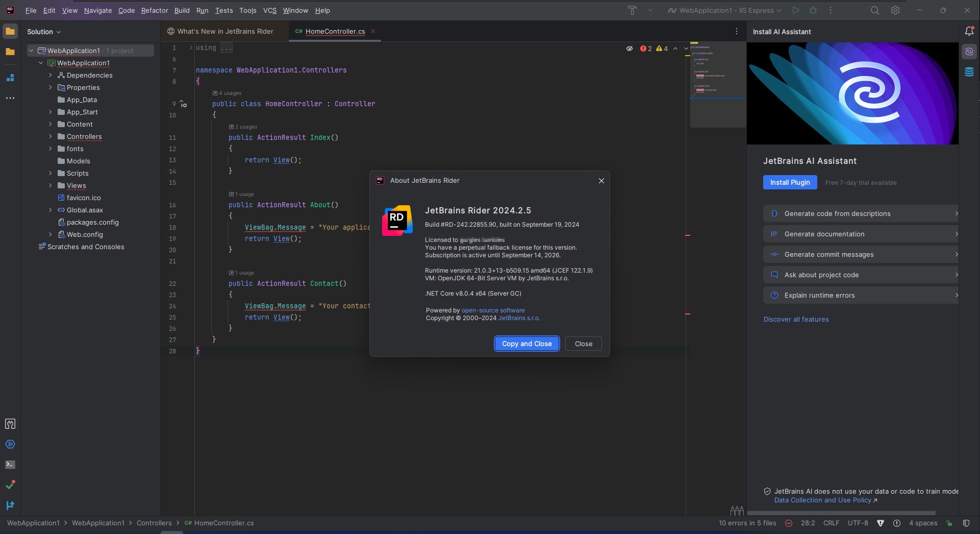Open the AI Assistant sidebar icon
The width and height of the screenshot is (980, 534).
(x=969, y=52)
